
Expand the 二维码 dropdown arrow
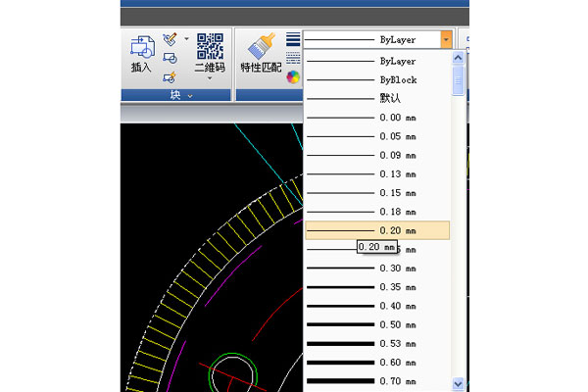point(210,79)
